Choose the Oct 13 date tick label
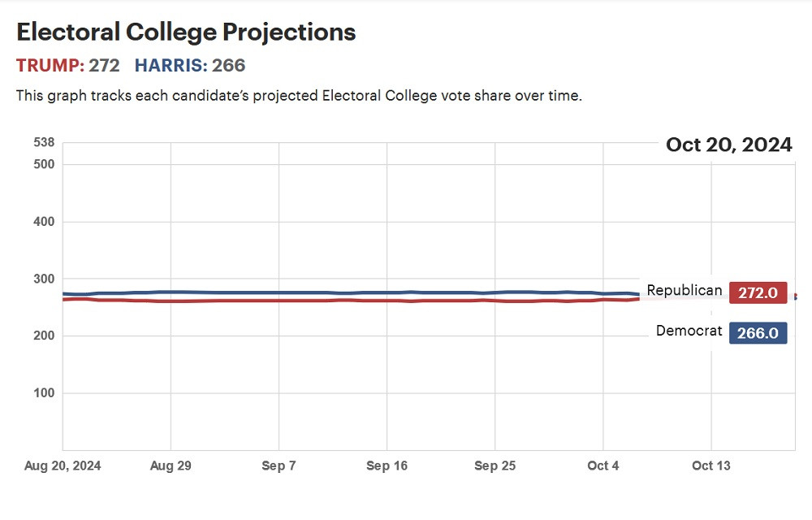The image size is (812, 520). pyautogui.click(x=711, y=466)
